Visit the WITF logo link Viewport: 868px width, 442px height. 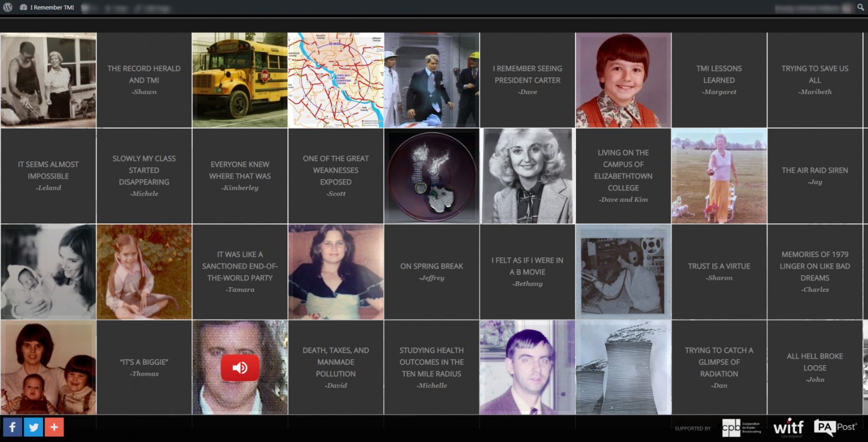click(x=788, y=428)
